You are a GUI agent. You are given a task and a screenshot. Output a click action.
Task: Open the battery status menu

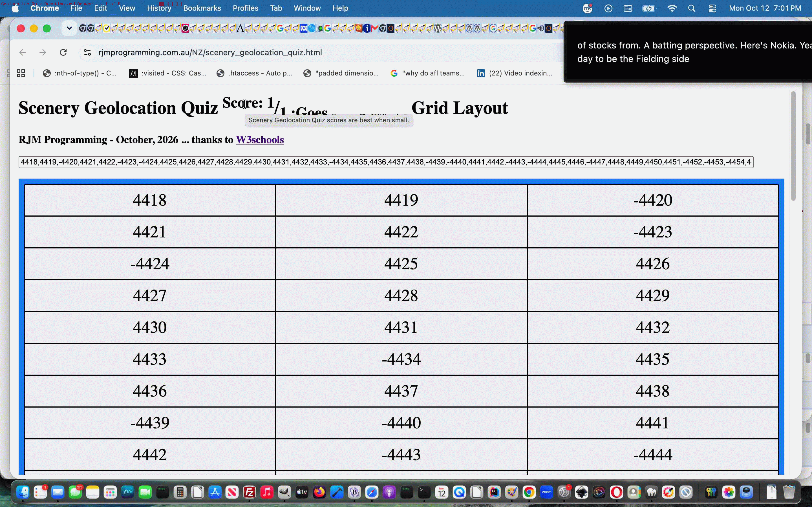click(649, 8)
